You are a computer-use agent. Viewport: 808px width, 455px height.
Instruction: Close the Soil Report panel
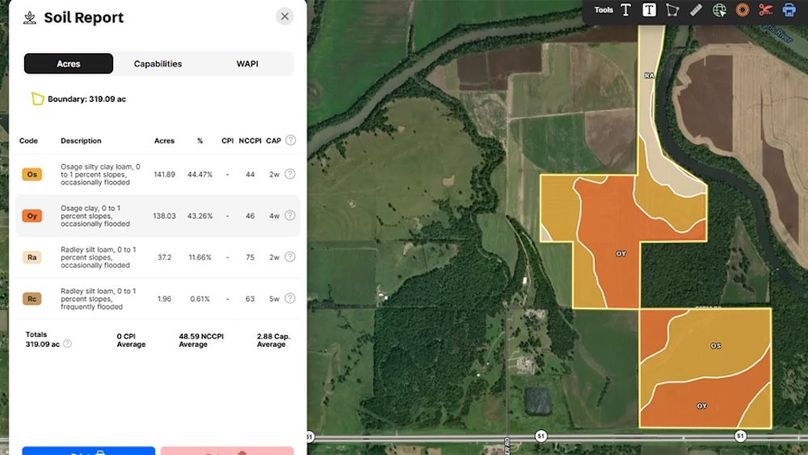285,16
